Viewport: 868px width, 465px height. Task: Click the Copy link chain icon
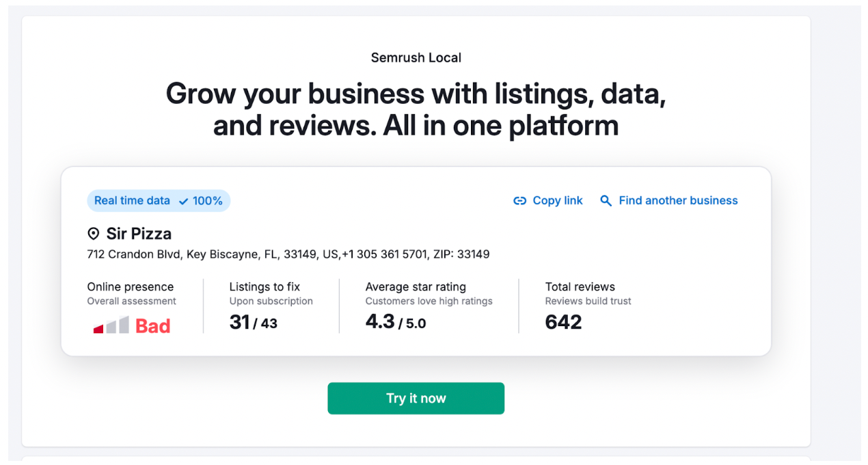tap(521, 200)
